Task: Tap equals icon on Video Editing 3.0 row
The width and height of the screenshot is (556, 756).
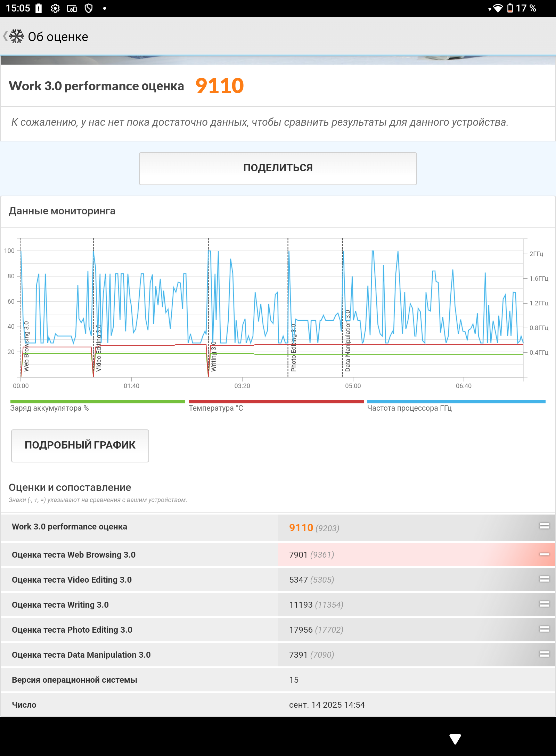Action: click(544, 579)
